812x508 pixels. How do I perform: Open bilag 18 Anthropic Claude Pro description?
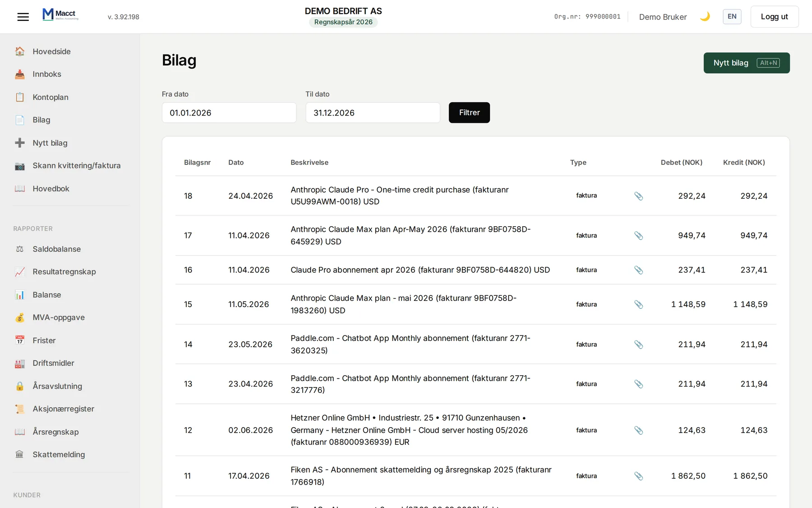400,196
